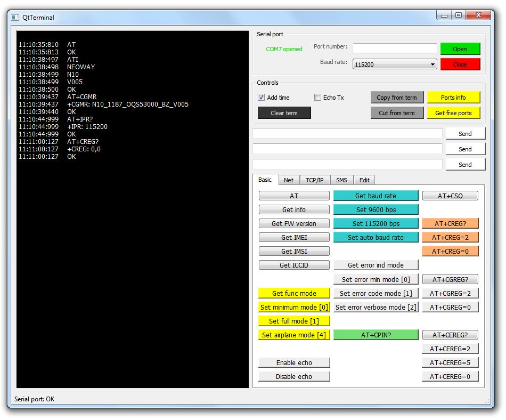This screenshot has width=506, height=420.
Task: Click the AT+CGREG? button
Action: pyautogui.click(x=451, y=280)
